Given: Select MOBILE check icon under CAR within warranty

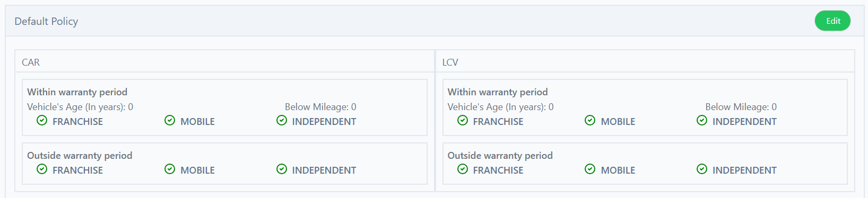Looking at the screenshot, I should [170, 120].
